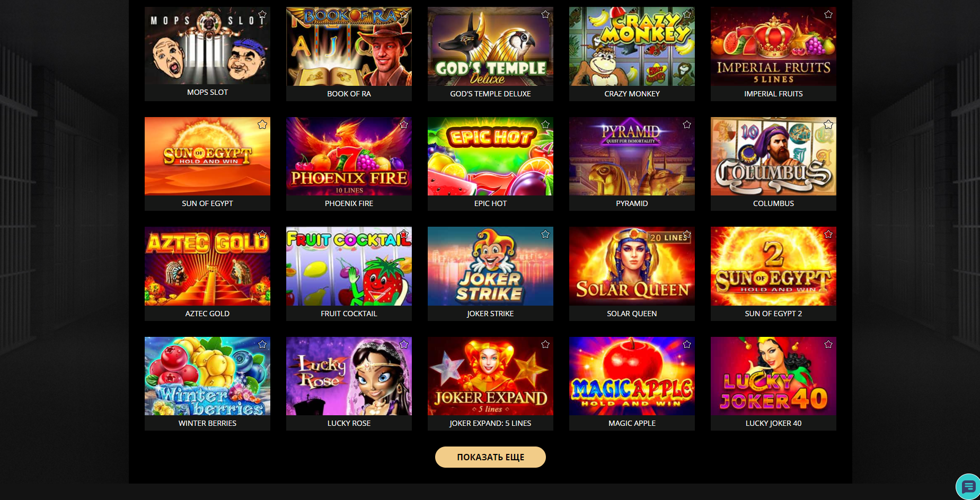Click star icon on Imperial Fruits tile
The image size is (980, 500).
[x=828, y=14]
